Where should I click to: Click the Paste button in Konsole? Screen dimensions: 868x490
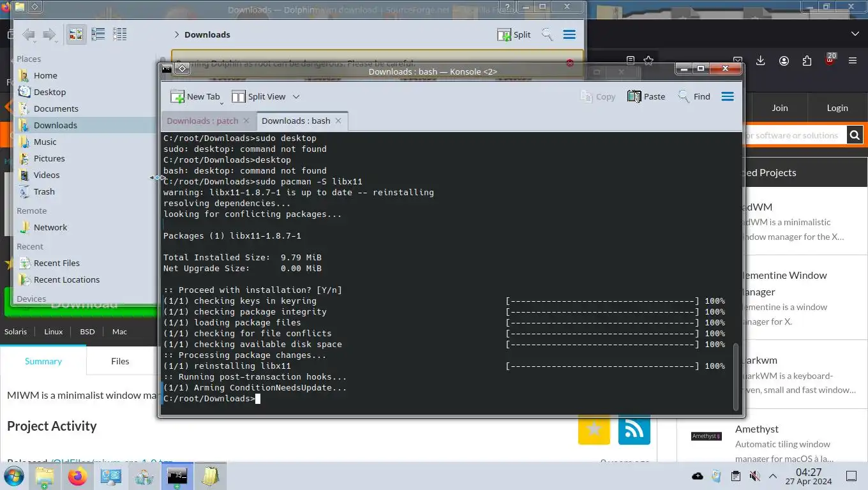(x=646, y=96)
